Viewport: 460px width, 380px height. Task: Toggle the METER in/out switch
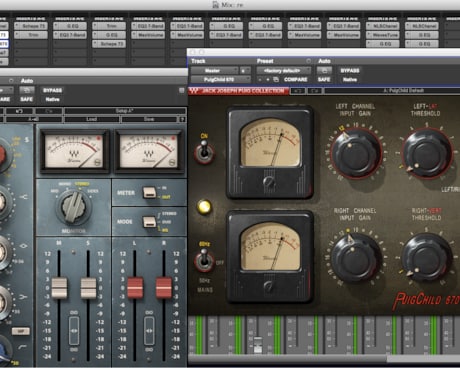pyautogui.click(x=149, y=192)
